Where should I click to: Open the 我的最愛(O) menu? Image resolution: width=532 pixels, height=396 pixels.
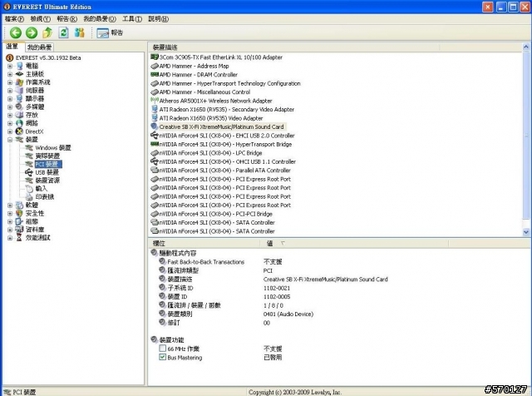[100, 19]
